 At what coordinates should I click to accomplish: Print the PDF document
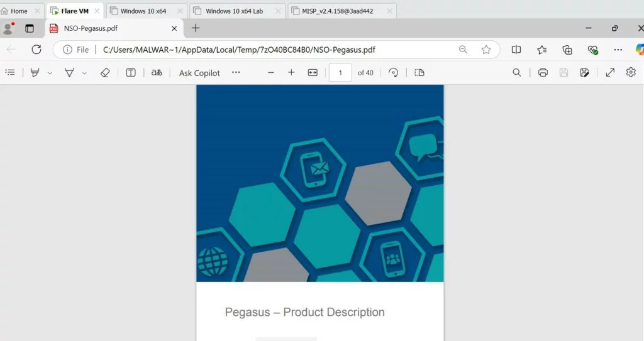543,73
